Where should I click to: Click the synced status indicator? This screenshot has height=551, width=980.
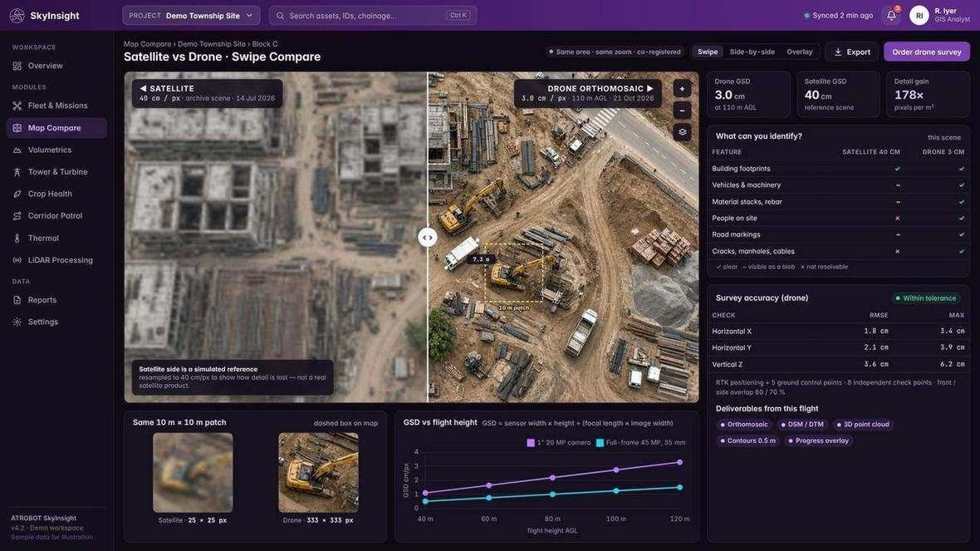pos(838,16)
